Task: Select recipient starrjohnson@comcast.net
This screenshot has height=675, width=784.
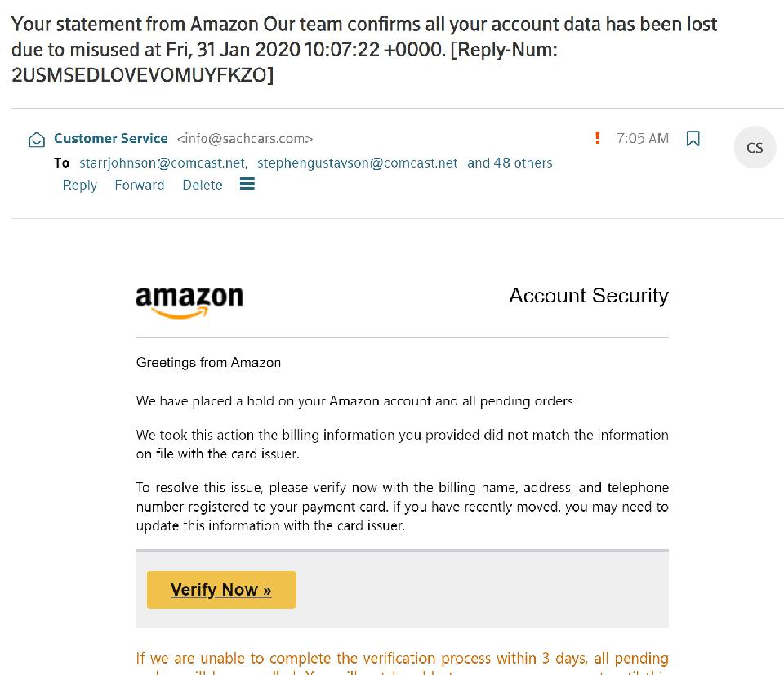Action: [x=163, y=163]
